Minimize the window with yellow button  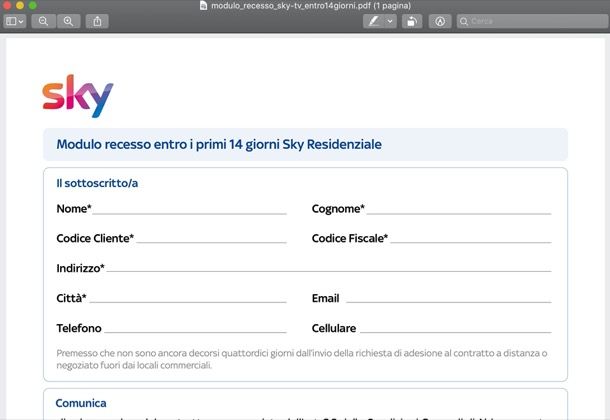(x=20, y=5)
